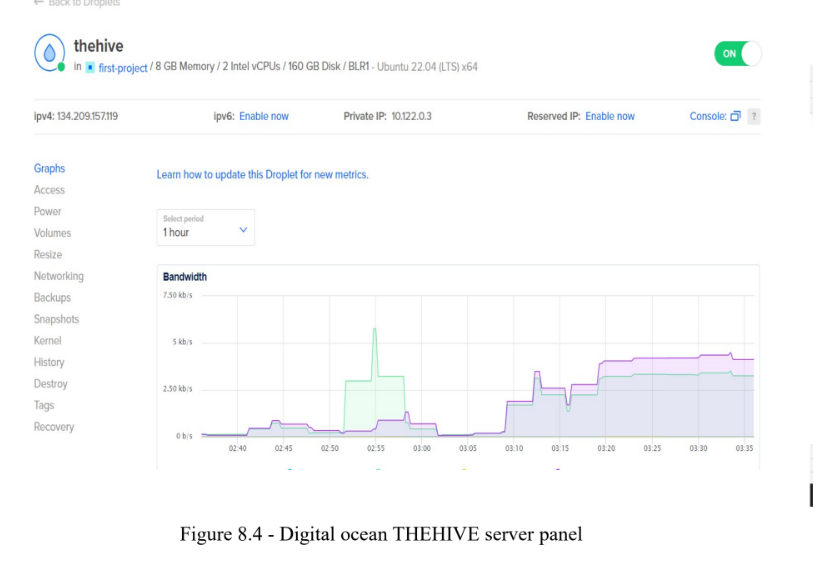
Task: Click Enable now for ipv6
Action: (264, 116)
